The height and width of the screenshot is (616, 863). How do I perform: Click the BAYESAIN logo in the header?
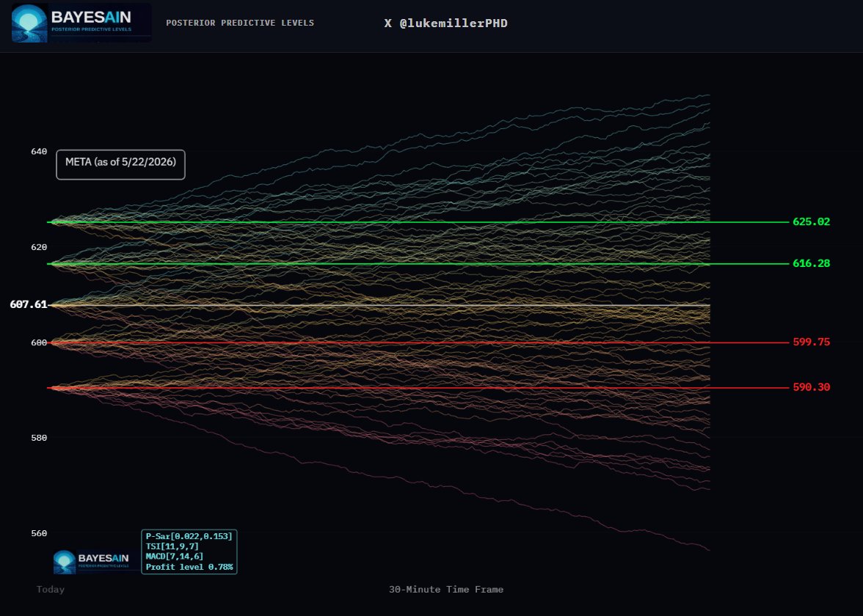[x=81, y=23]
